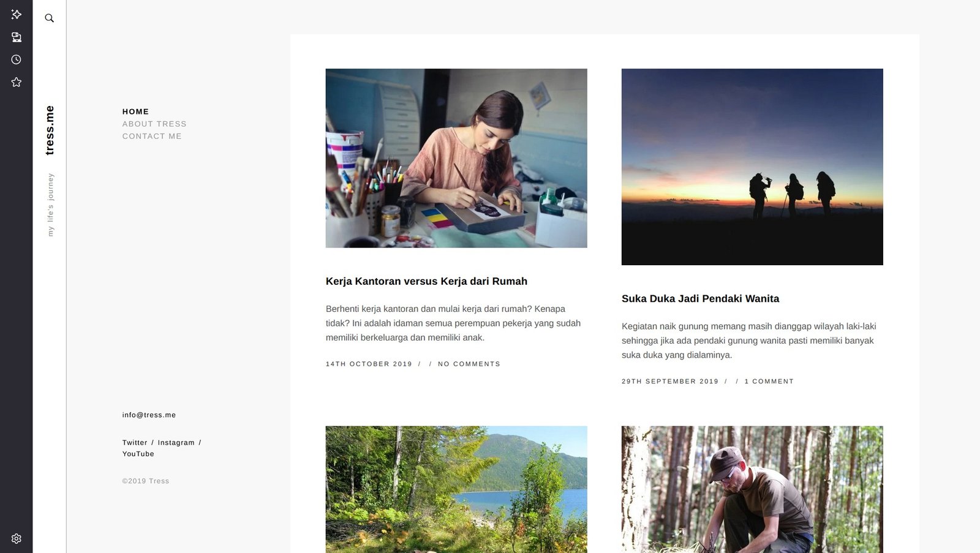Visit the Instagram link
This screenshot has width=980, height=553.
click(176, 442)
